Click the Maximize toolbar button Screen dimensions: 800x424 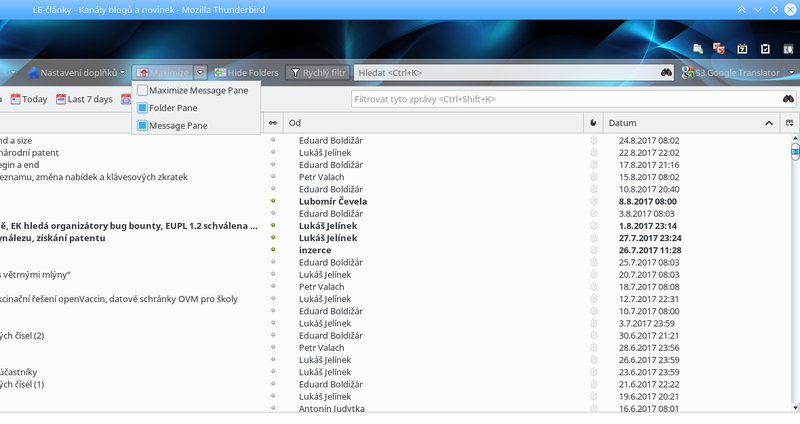click(x=162, y=72)
